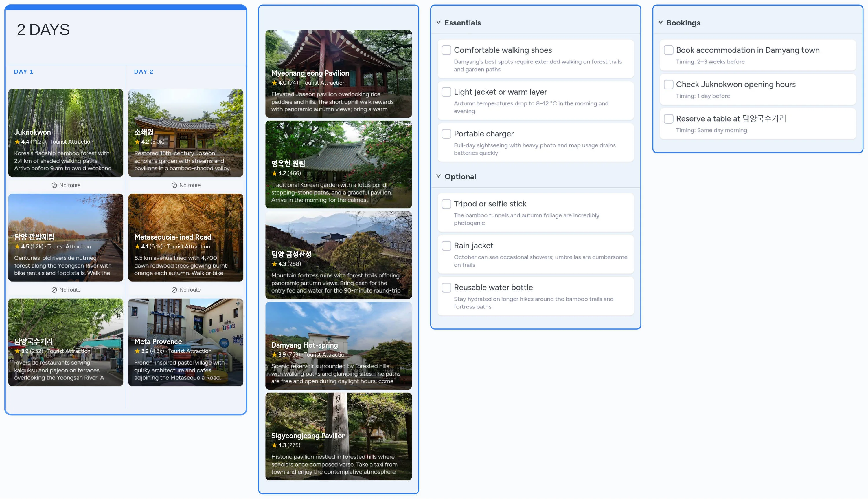Check the Reusable water bottle box
Image resolution: width=868 pixels, height=499 pixels.
[x=446, y=288]
